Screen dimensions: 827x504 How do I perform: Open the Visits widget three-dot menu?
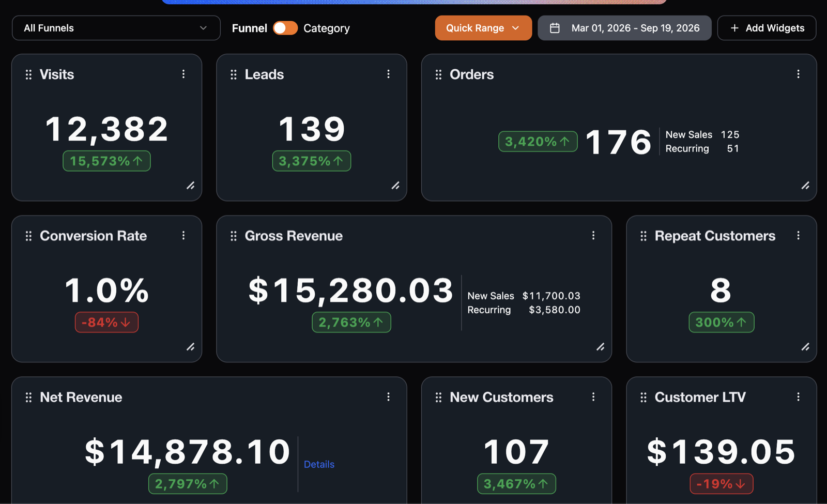point(183,74)
